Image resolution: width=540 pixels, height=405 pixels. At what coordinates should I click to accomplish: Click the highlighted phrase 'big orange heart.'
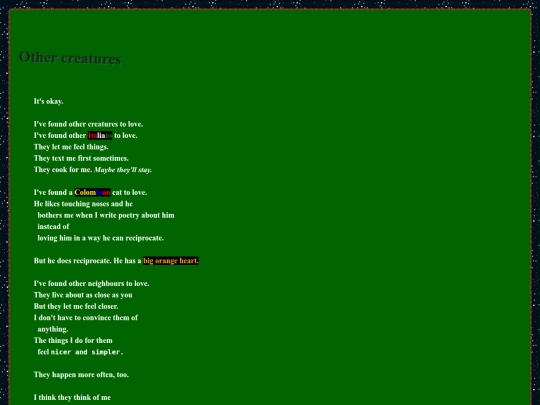[x=171, y=261]
